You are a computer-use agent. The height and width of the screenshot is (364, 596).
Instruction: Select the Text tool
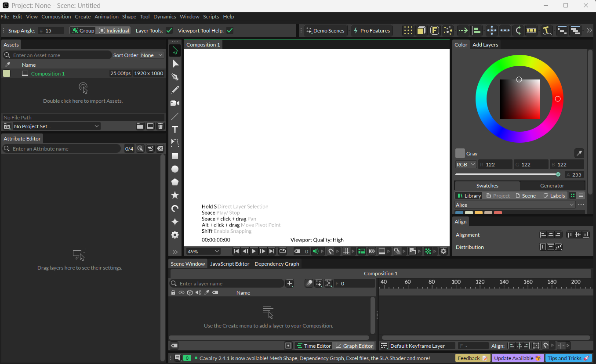click(x=175, y=130)
